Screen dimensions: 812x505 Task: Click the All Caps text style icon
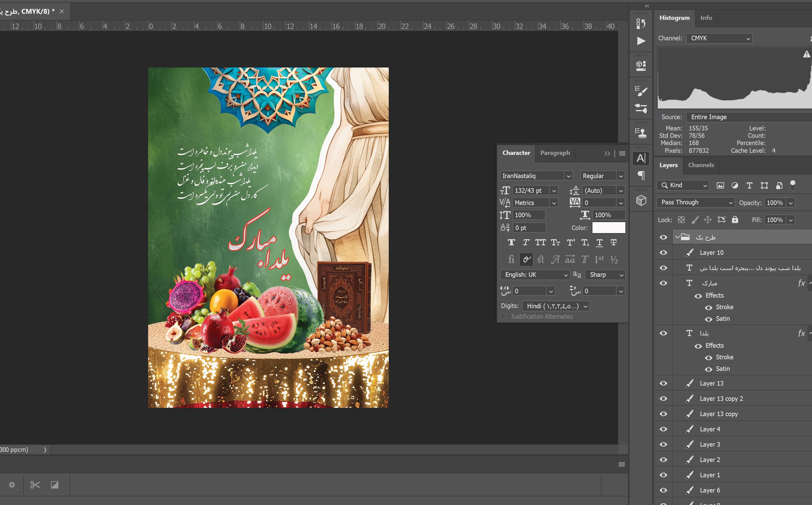[x=539, y=244]
